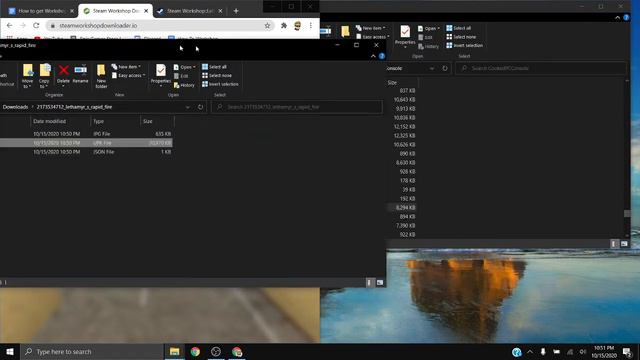Viewport: 640px width, 360px height.
Task: Open Easy access dropdown in rapid_fire ribbon
Action: (x=129, y=76)
